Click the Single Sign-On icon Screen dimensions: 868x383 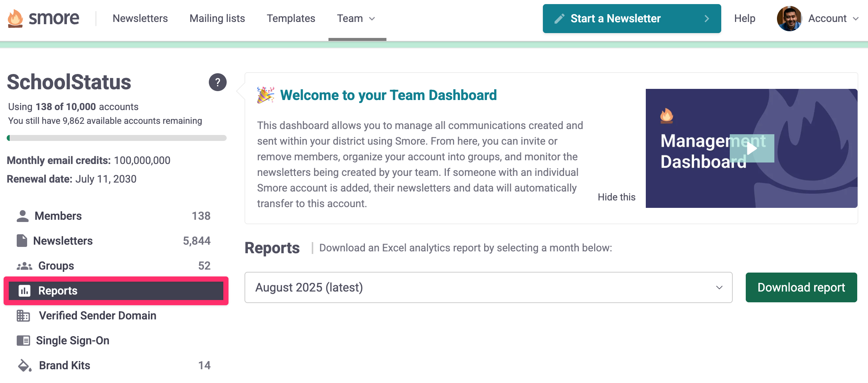coord(23,341)
